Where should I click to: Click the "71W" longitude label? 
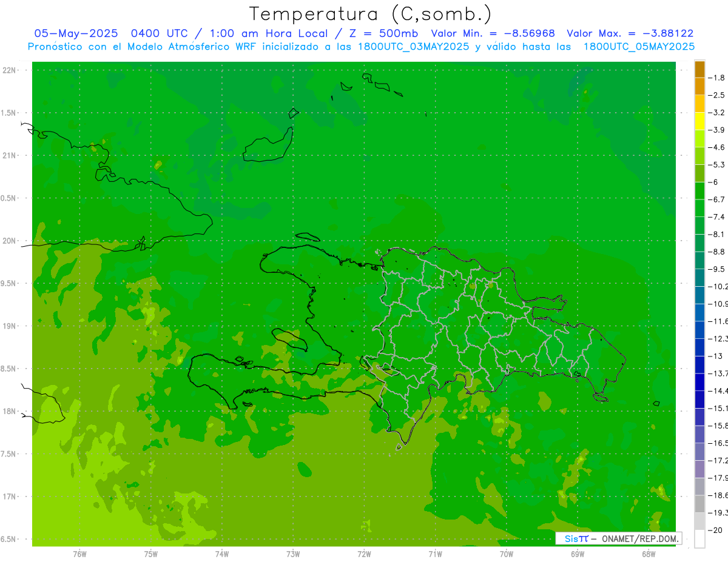(x=435, y=554)
